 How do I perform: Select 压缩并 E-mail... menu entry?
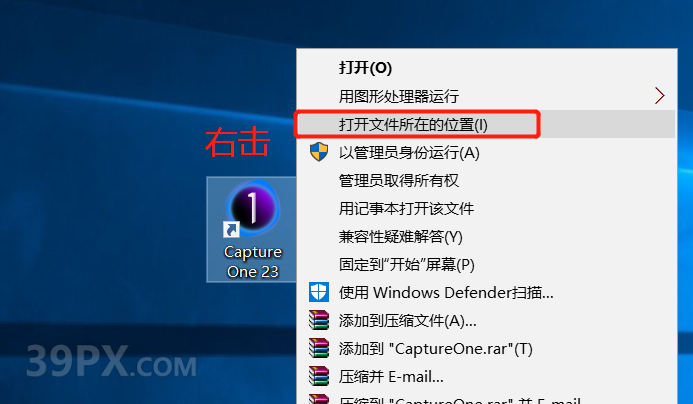[487, 377]
